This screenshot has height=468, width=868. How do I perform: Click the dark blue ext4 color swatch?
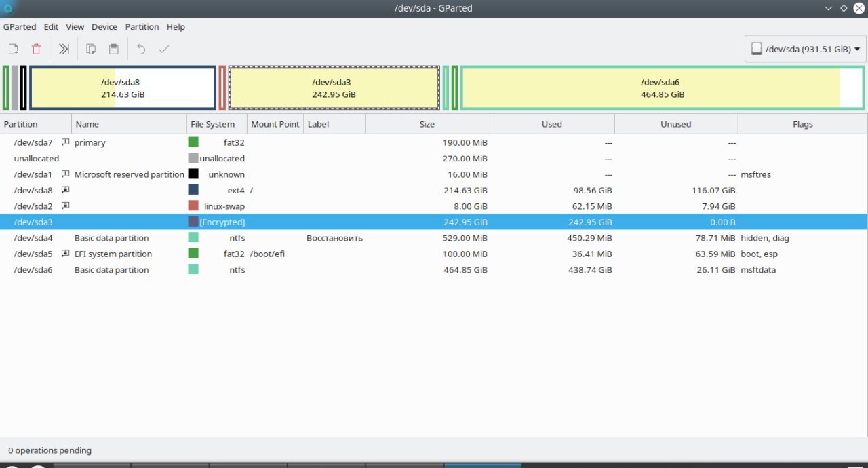tap(193, 191)
